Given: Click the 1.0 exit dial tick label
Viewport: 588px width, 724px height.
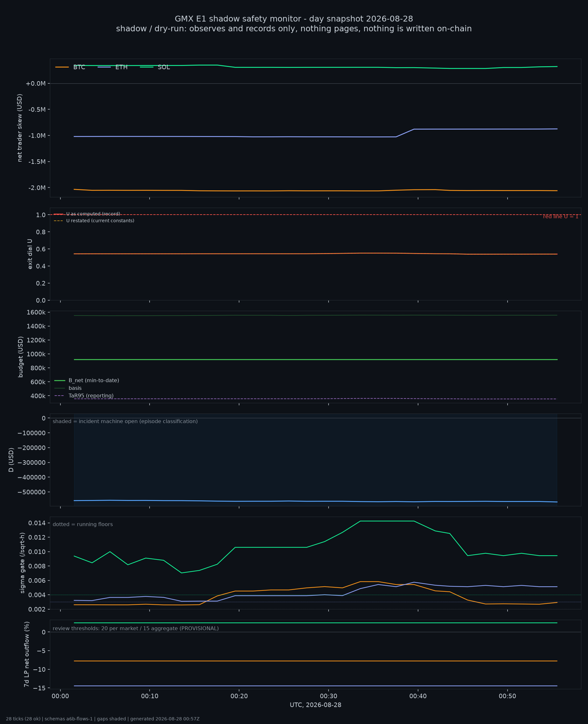Looking at the screenshot, I should click(41, 215).
